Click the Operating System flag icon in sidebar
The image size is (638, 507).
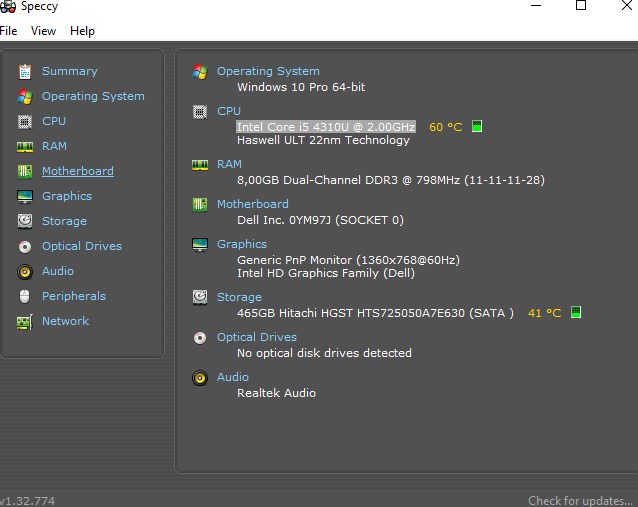coord(25,96)
